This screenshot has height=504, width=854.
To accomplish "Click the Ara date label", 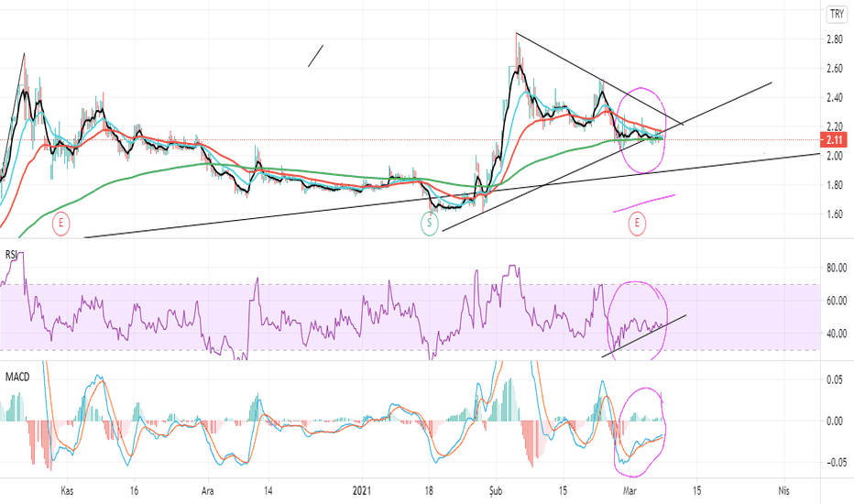I will [207, 491].
